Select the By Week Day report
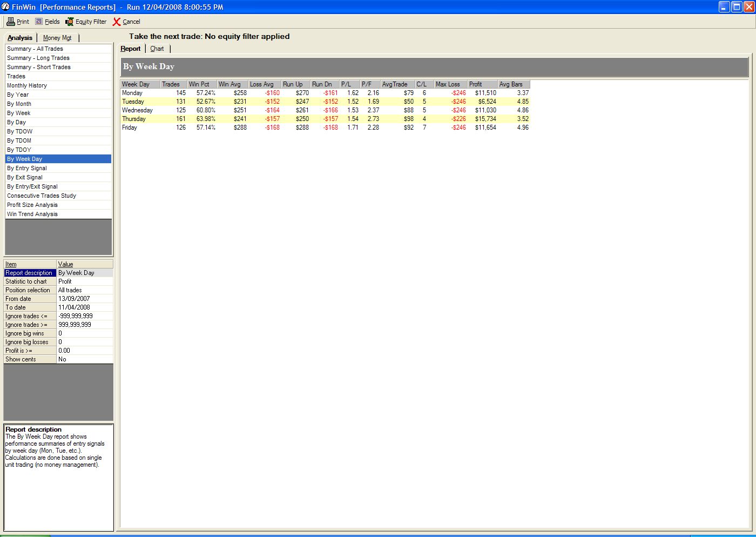The width and height of the screenshot is (756, 537). tap(58, 159)
